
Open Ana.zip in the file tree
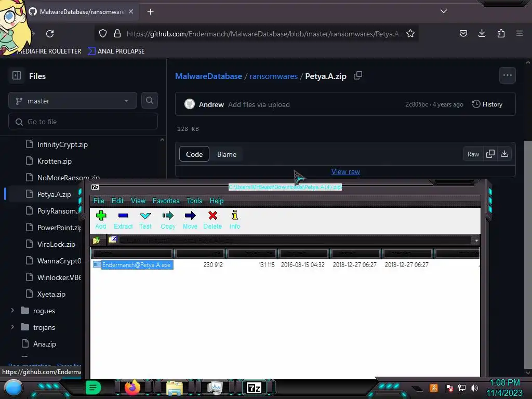coord(45,344)
